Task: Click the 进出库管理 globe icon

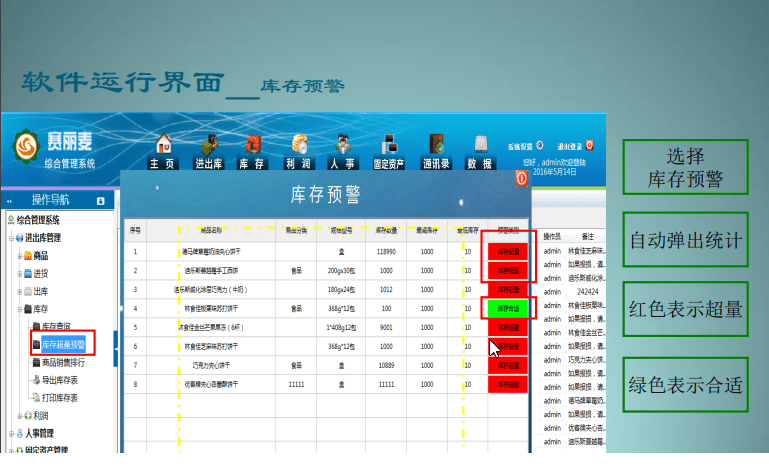Action: [20, 238]
